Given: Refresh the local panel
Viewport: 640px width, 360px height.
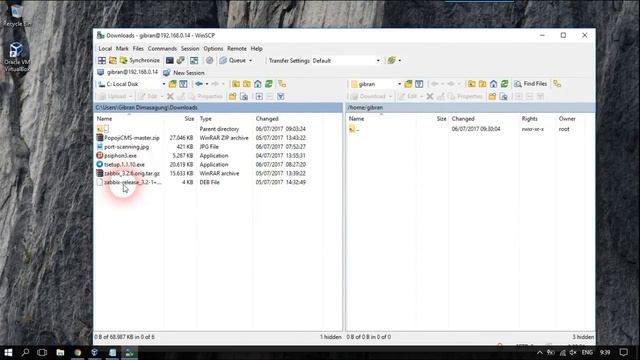Looking at the screenshot, I should [x=269, y=84].
